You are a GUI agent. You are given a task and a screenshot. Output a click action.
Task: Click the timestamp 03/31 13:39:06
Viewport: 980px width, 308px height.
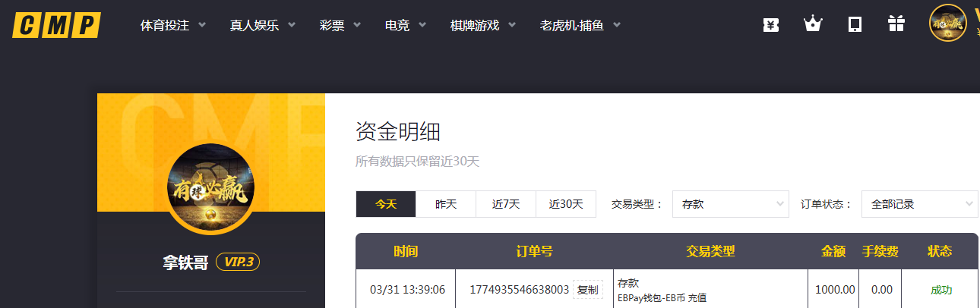[407, 290]
